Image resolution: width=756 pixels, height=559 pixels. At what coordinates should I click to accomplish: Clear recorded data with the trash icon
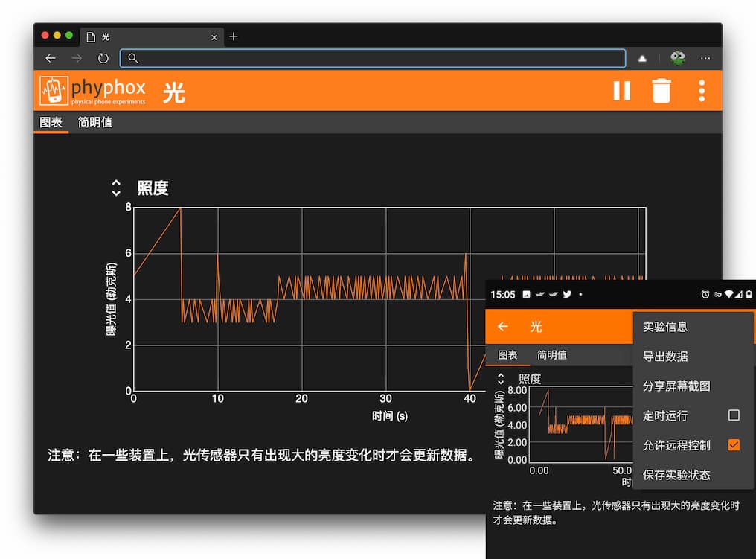click(x=661, y=90)
